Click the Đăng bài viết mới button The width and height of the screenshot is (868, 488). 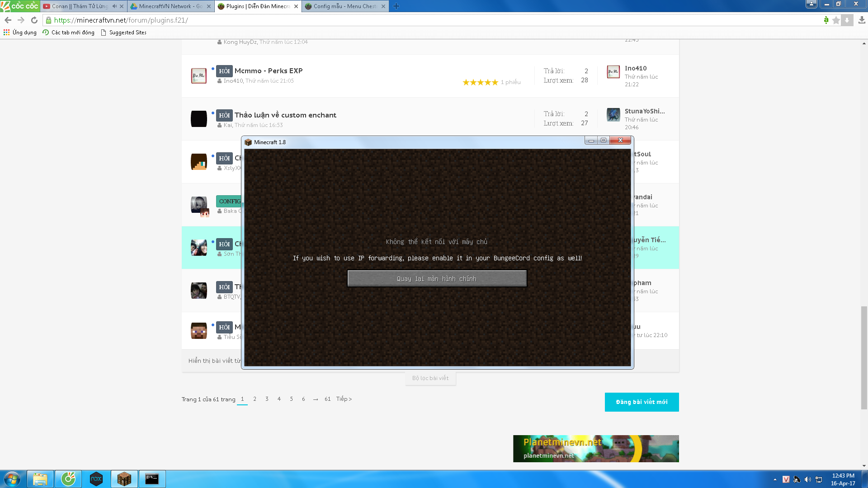pyautogui.click(x=642, y=402)
